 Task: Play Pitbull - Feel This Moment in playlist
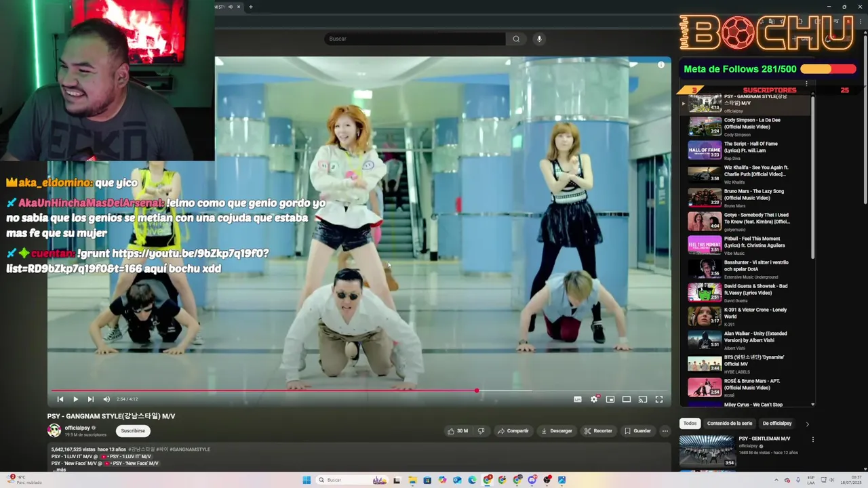pyautogui.click(x=745, y=245)
